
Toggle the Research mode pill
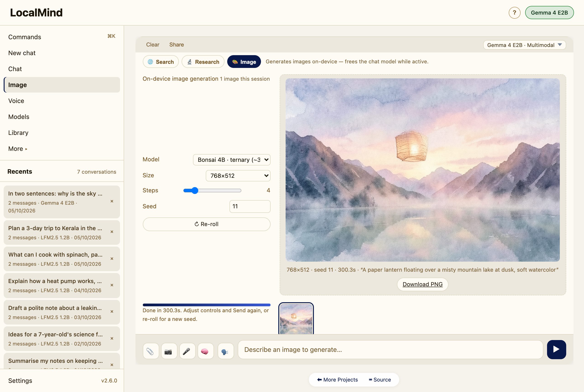point(203,62)
